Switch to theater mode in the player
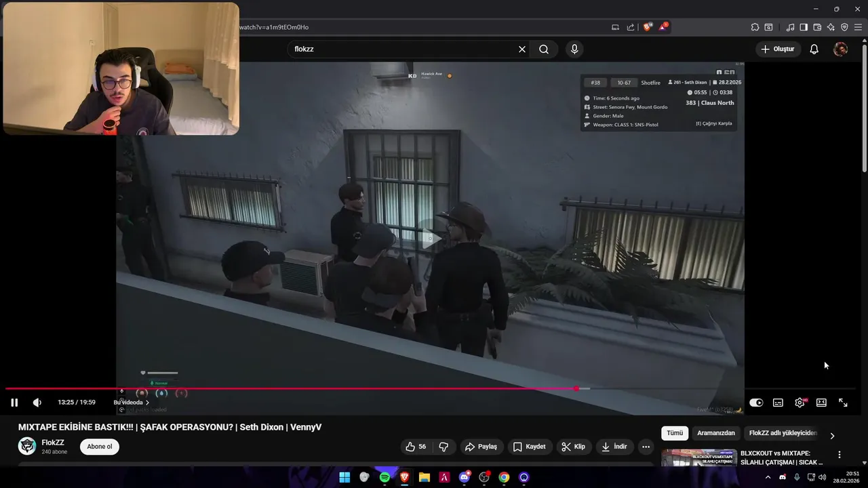The height and width of the screenshot is (488, 868). point(821,403)
